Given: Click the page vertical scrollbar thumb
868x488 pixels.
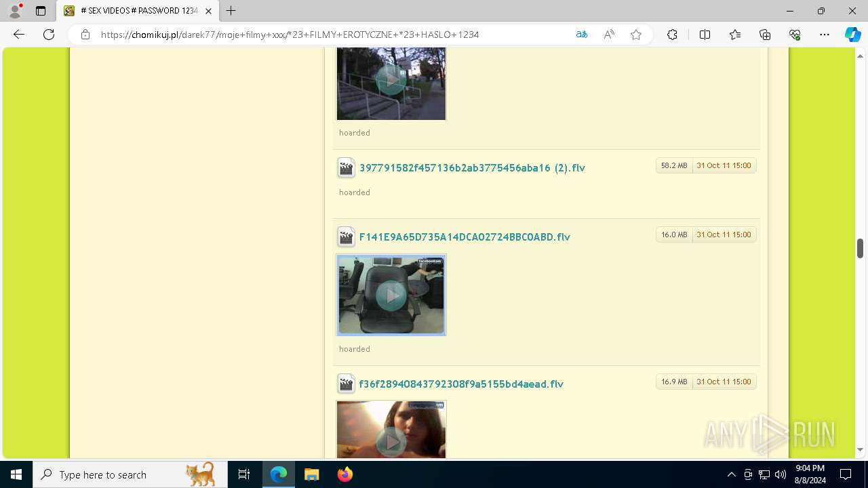Looking at the screenshot, I should (x=860, y=248).
